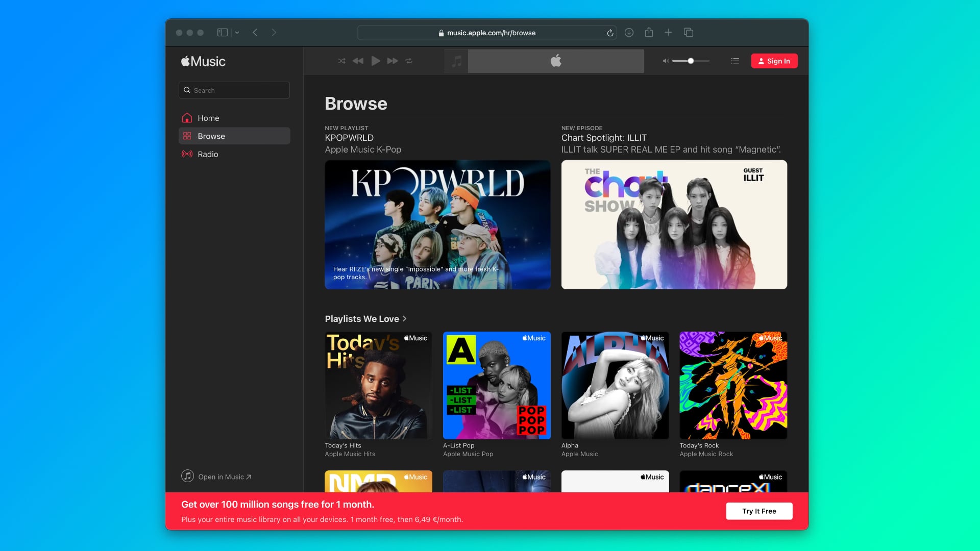Click the Alpha title text
Image resolution: width=980 pixels, height=551 pixels.
pyautogui.click(x=570, y=445)
